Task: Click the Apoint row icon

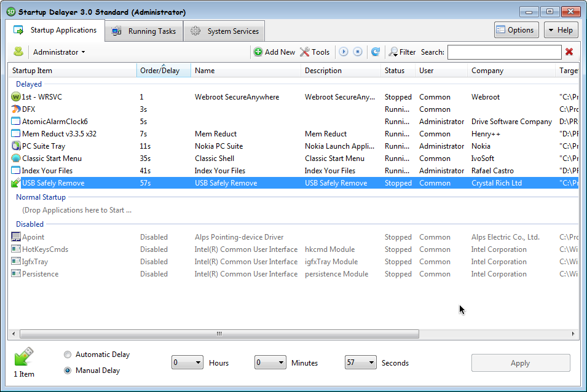Action: pyautogui.click(x=16, y=237)
